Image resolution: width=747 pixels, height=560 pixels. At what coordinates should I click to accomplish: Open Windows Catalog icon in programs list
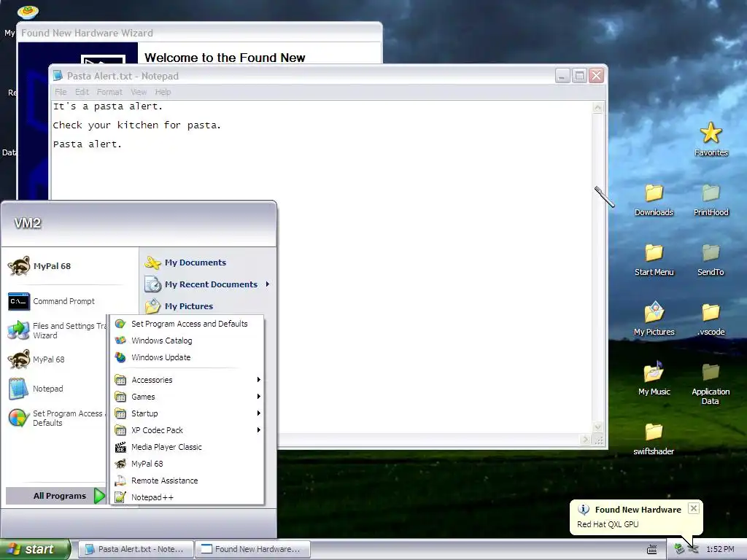(x=120, y=341)
